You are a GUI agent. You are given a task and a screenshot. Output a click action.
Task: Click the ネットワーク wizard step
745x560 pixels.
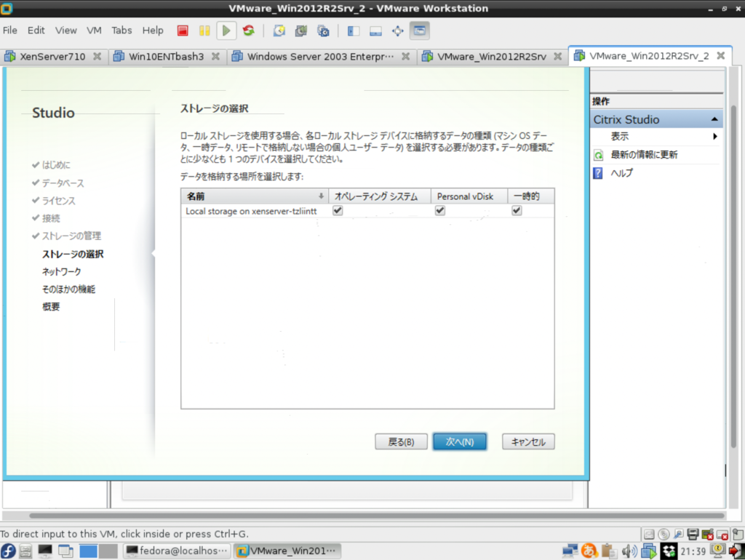click(61, 272)
